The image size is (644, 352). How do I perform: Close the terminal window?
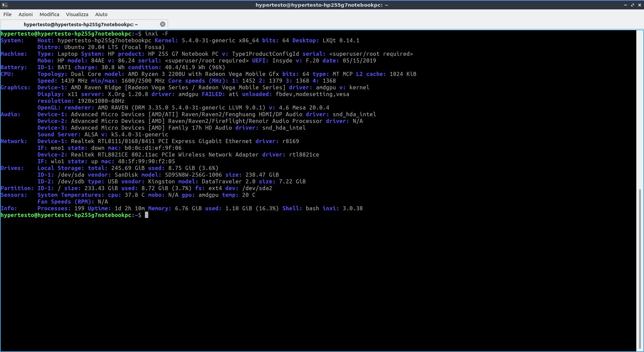[x=640, y=5]
